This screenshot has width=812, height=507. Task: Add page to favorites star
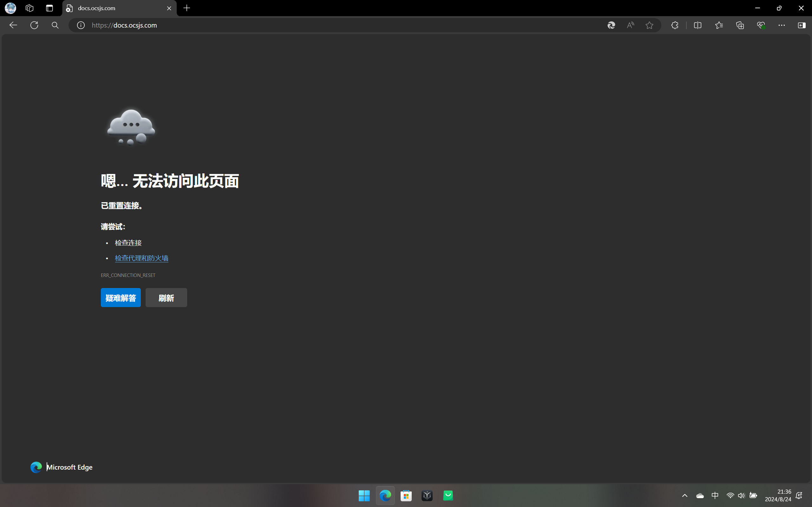(x=649, y=25)
